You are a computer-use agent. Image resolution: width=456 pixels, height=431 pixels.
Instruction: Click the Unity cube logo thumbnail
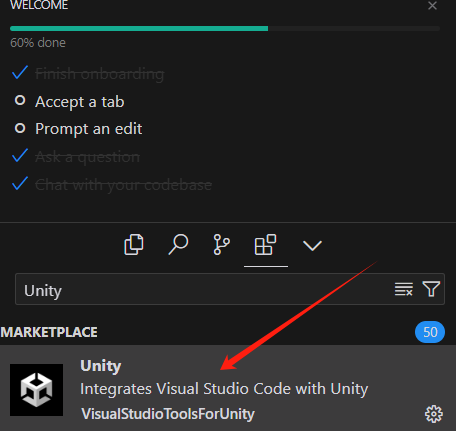[36, 390]
